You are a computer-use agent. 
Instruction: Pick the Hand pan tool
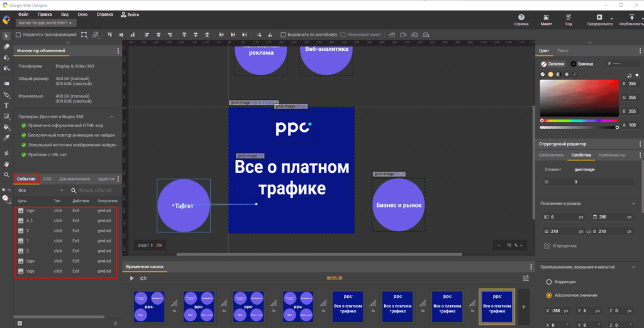point(6,164)
